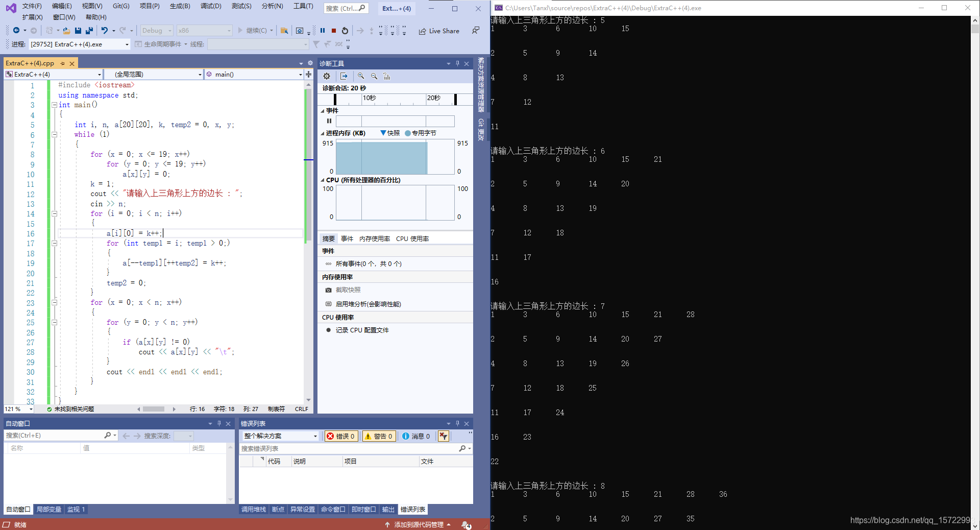Restart the debug session icon
The image size is (980, 530).
[345, 31]
